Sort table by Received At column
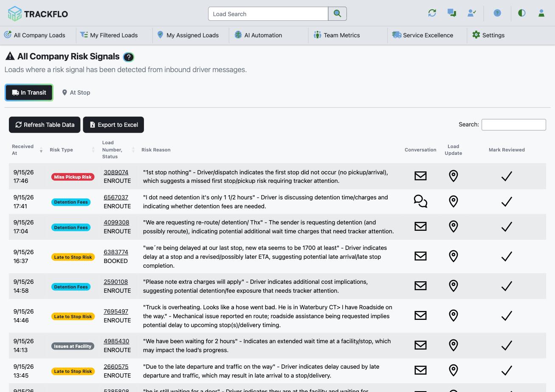555x392 pixels. click(27, 150)
